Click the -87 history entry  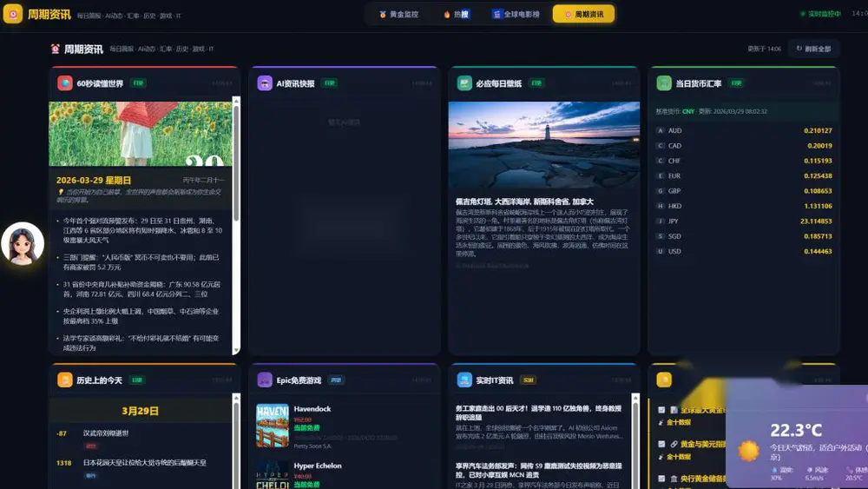tap(141, 438)
